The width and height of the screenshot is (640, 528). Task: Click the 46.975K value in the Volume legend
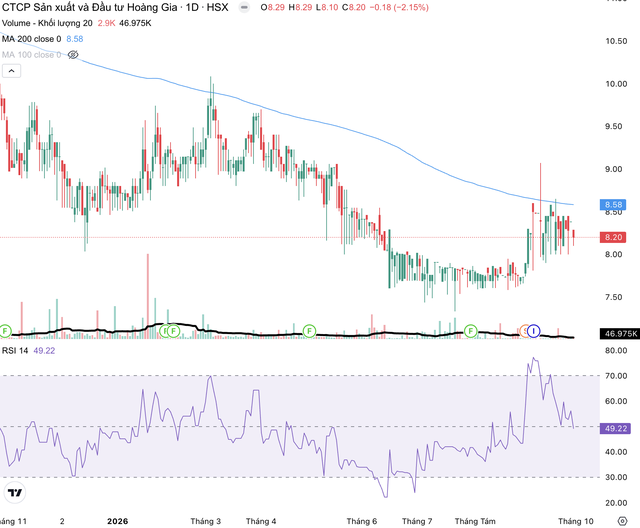point(135,23)
